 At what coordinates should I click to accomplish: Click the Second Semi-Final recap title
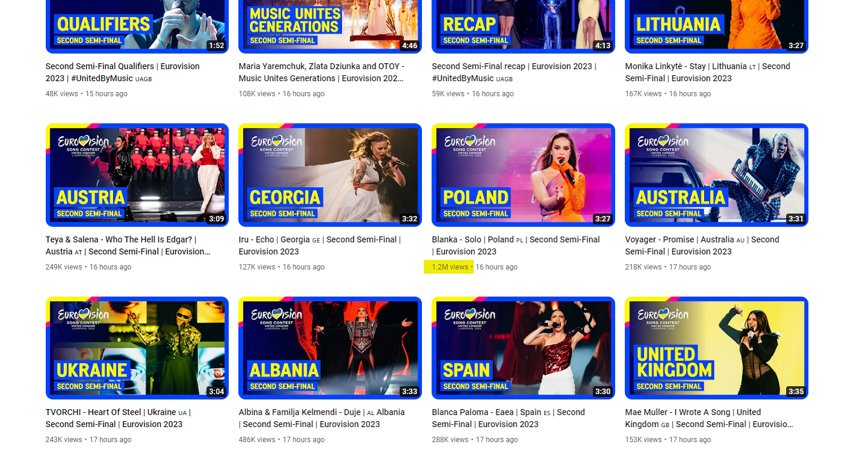coord(514,72)
